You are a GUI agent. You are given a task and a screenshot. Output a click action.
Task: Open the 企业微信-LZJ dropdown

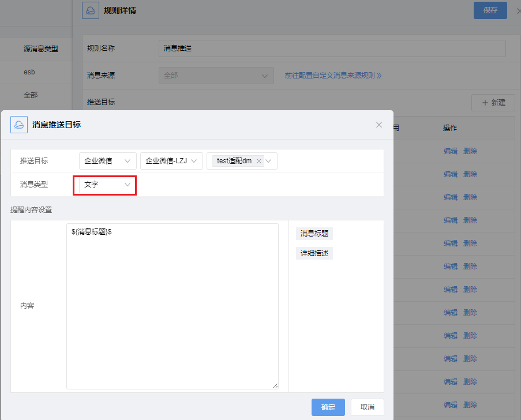[171, 161]
